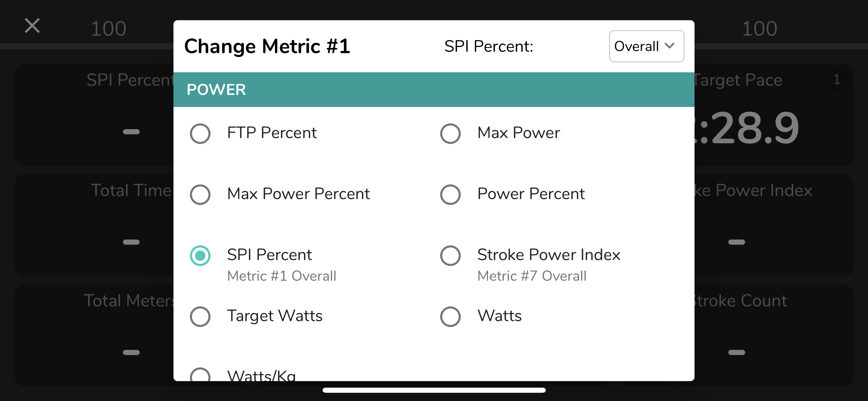
Task: Select SPI Percent as the metric
Action: tap(200, 255)
